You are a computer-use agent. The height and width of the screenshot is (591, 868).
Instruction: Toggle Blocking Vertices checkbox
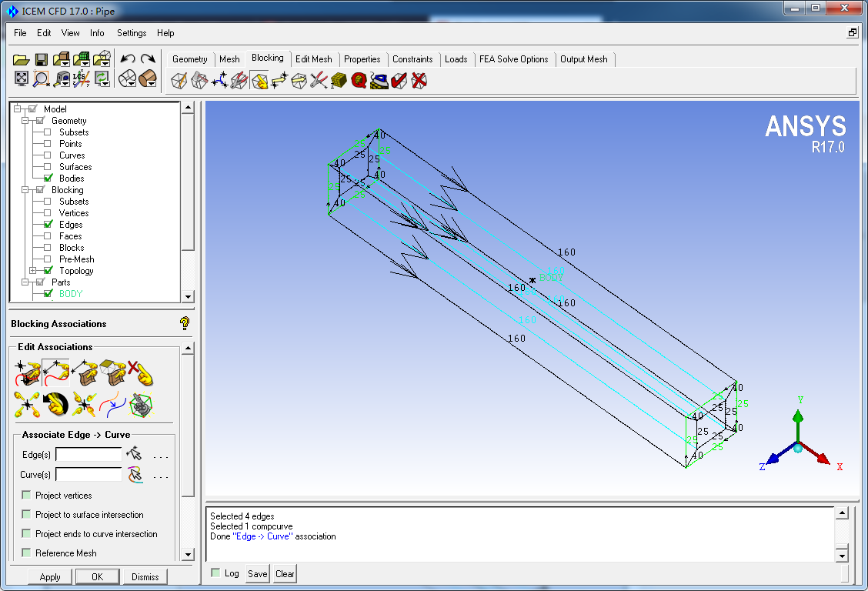[48, 213]
